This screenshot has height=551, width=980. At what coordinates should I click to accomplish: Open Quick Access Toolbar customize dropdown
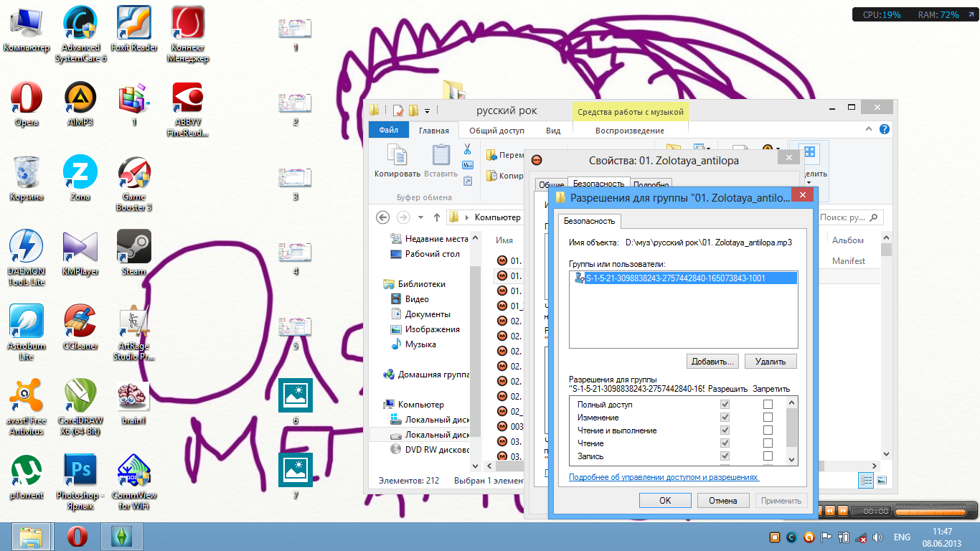tap(427, 110)
